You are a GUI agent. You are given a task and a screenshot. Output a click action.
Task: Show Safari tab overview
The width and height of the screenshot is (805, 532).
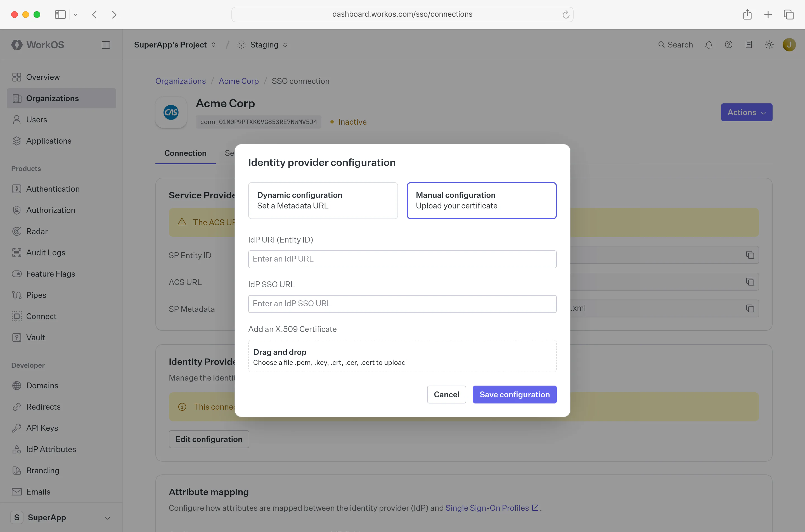pos(789,15)
